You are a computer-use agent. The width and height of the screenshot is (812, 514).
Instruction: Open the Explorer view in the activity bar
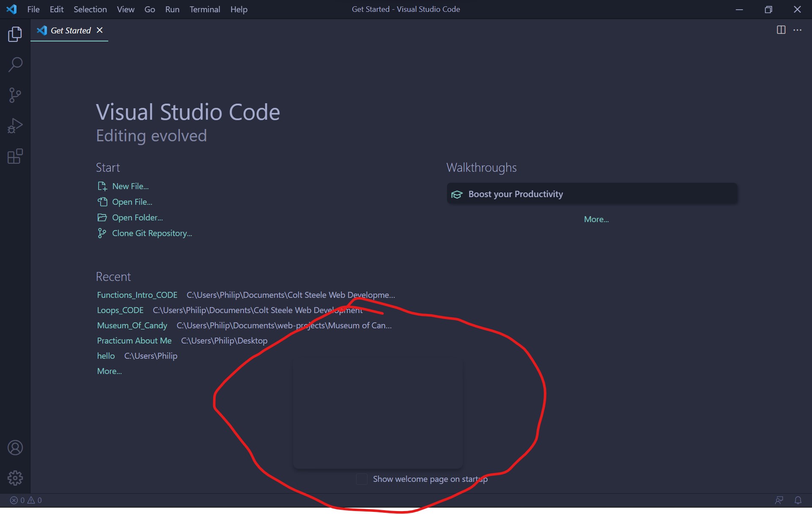15,34
